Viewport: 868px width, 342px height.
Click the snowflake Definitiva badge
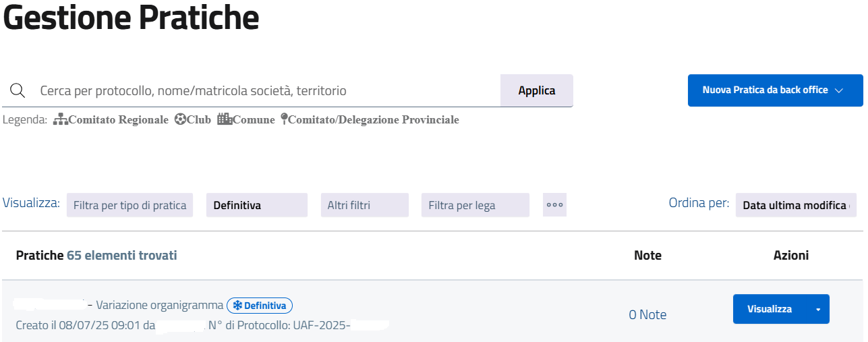click(x=259, y=306)
